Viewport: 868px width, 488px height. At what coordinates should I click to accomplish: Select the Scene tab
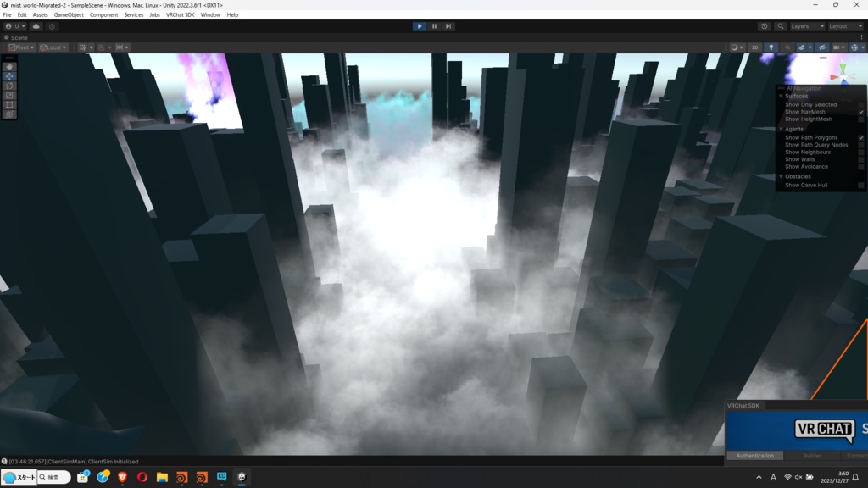pos(16,37)
